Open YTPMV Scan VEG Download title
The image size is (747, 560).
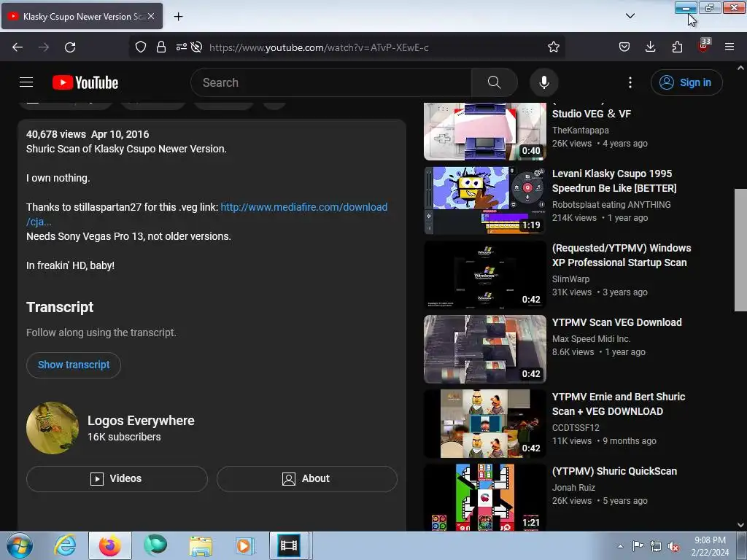[616, 322]
